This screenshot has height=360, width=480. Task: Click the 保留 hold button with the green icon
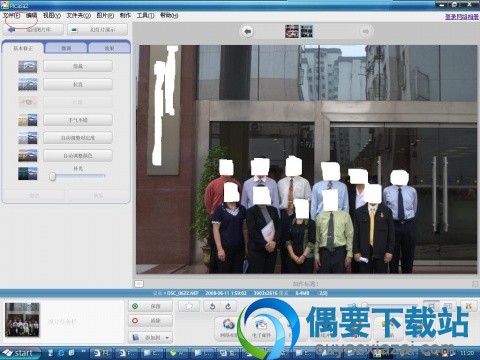click(x=150, y=306)
